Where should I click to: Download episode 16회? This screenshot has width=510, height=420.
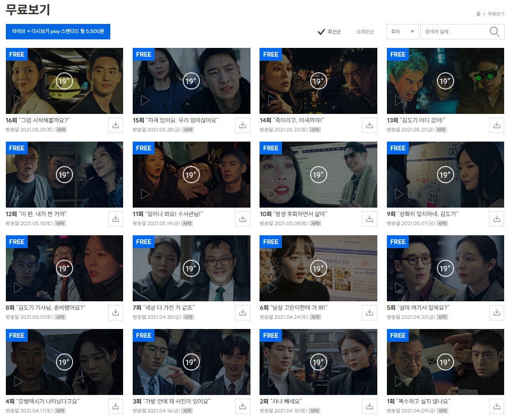click(x=116, y=125)
